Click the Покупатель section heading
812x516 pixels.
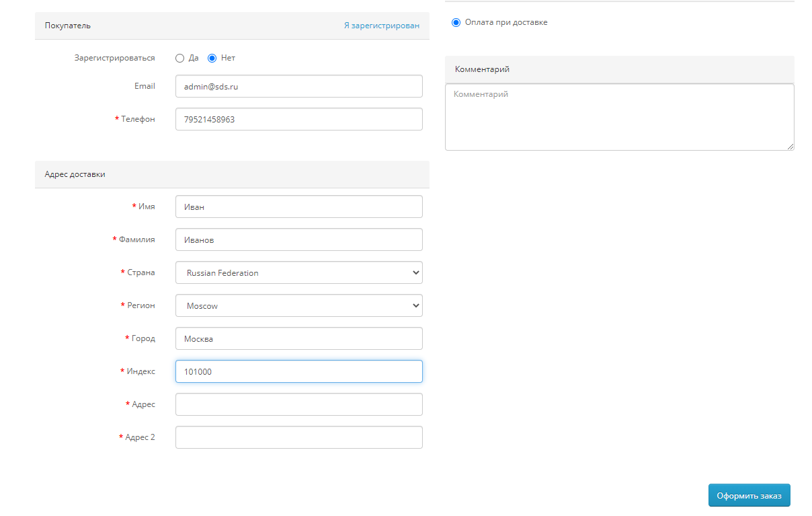pyautogui.click(x=68, y=26)
